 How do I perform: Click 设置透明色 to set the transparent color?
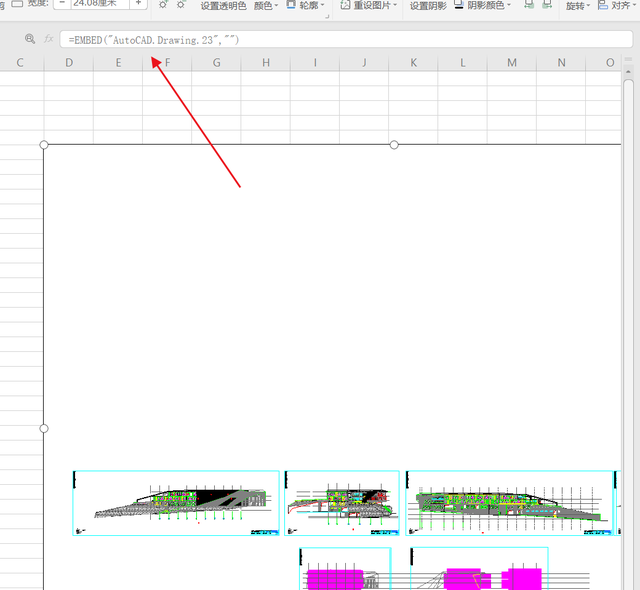point(223,5)
